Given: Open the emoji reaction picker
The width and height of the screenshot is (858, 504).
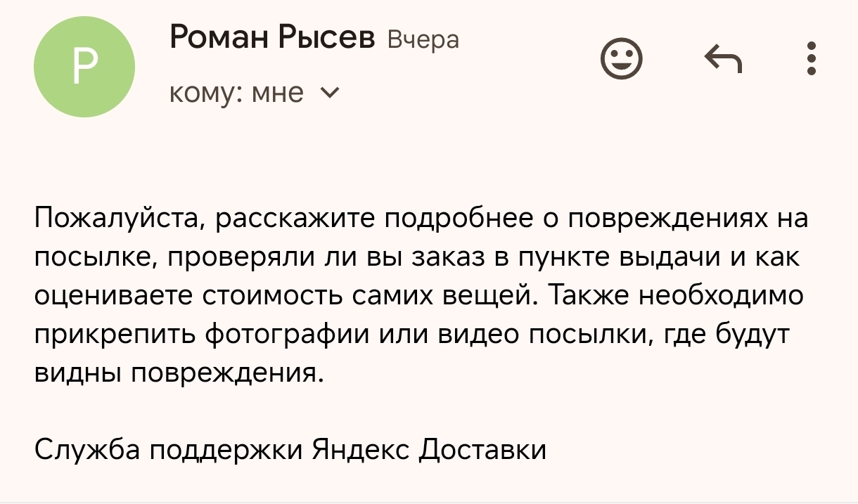Looking at the screenshot, I should 622,59.
